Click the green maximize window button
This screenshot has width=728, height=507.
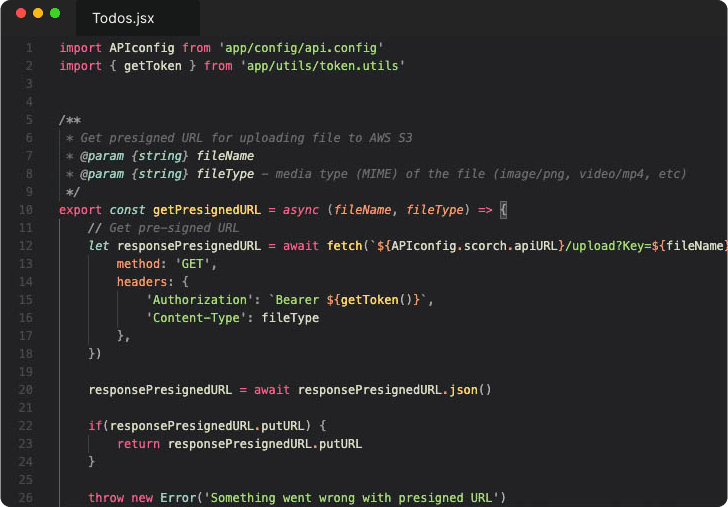pyautogui.click(x=55, y=13)
